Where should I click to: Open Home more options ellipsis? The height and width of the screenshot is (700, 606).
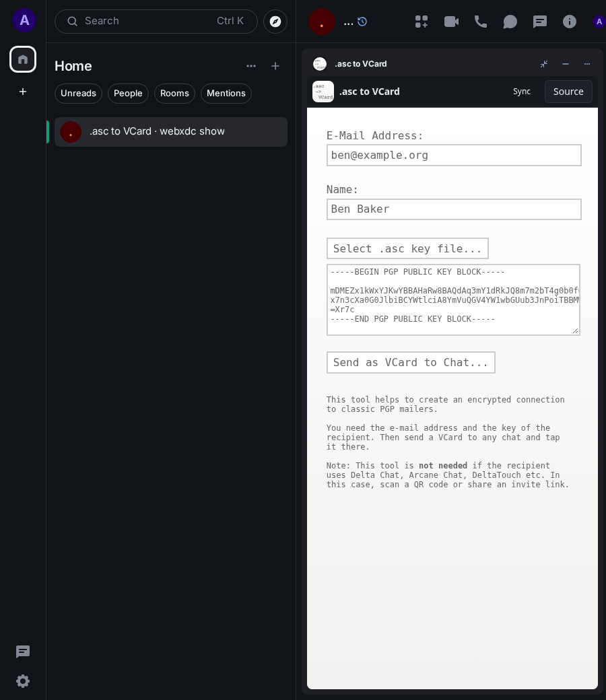click(x=251, y=66)
